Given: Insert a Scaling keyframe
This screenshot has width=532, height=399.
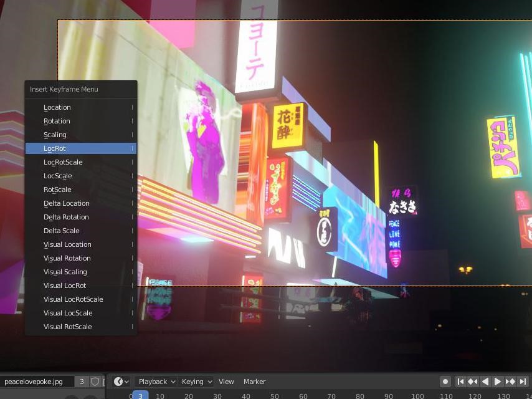Looking at the screenshot, I should [x=79, y=135].
